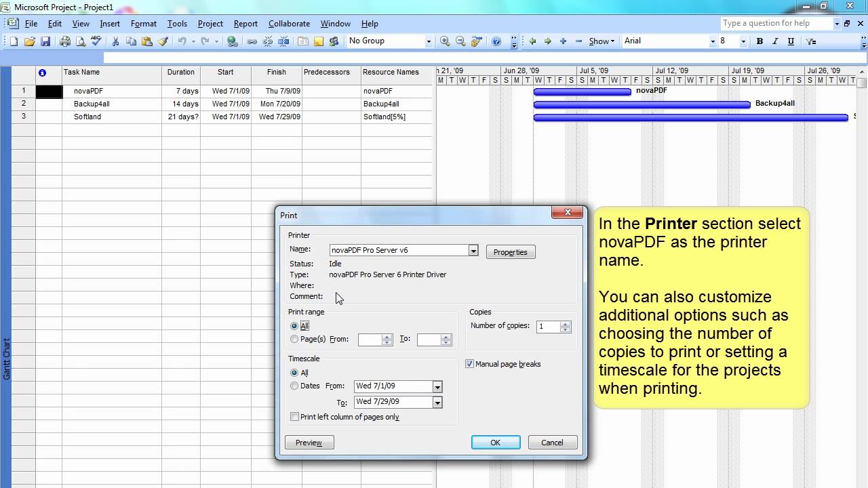
Task: Click the Zoom In magnifier icon
Action: click(x=445, y=41)
